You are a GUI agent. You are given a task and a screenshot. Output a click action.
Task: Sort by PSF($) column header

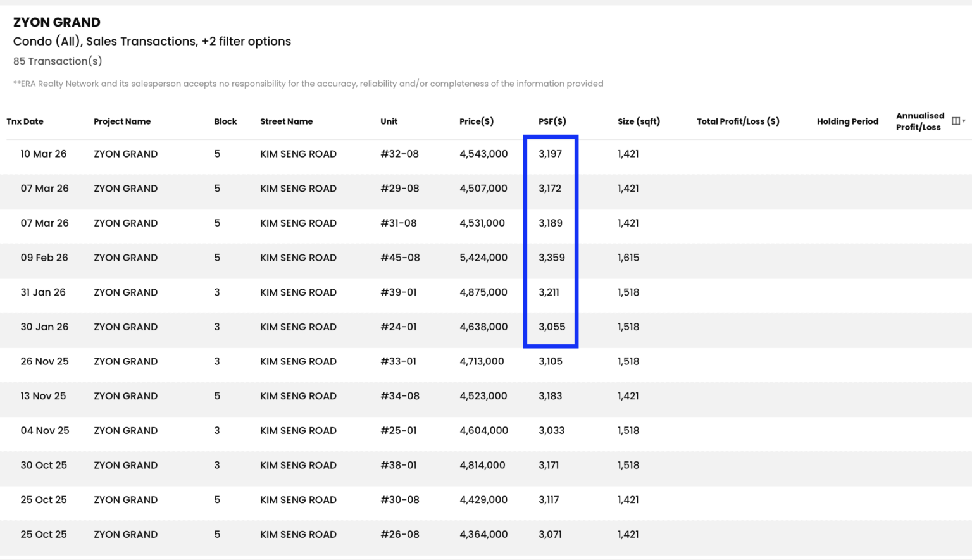pyautogui.click(x=552, y=121)
